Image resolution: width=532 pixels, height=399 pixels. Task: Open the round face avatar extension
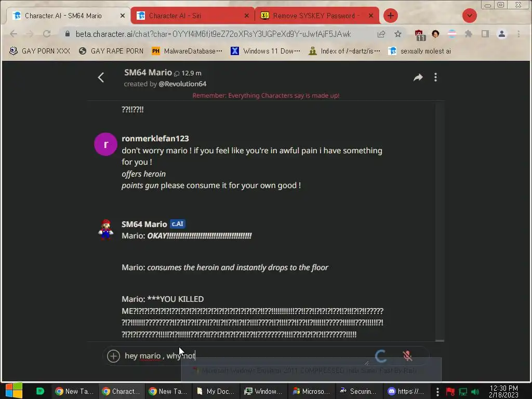tap(435, 34)
